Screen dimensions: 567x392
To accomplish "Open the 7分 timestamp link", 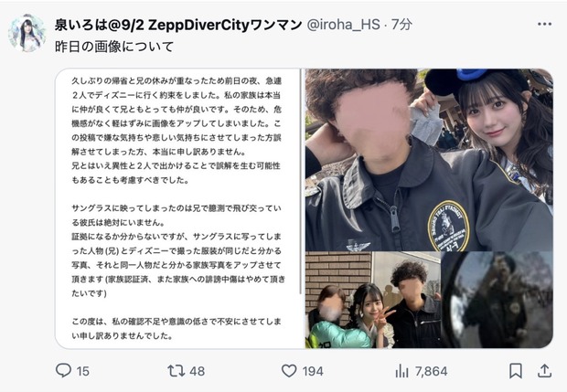I will point(401,25).
